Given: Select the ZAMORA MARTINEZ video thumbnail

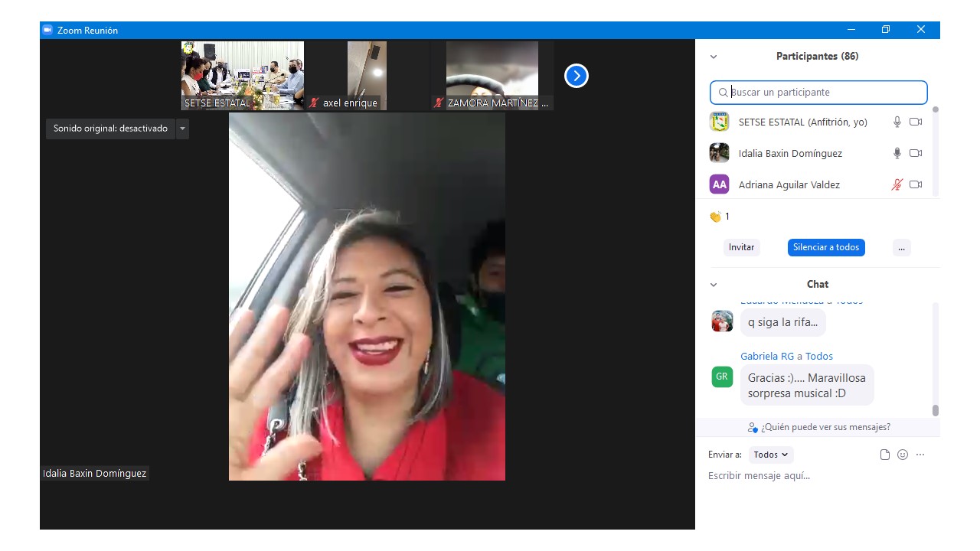Looking at the screenshot, I should 492,76.
